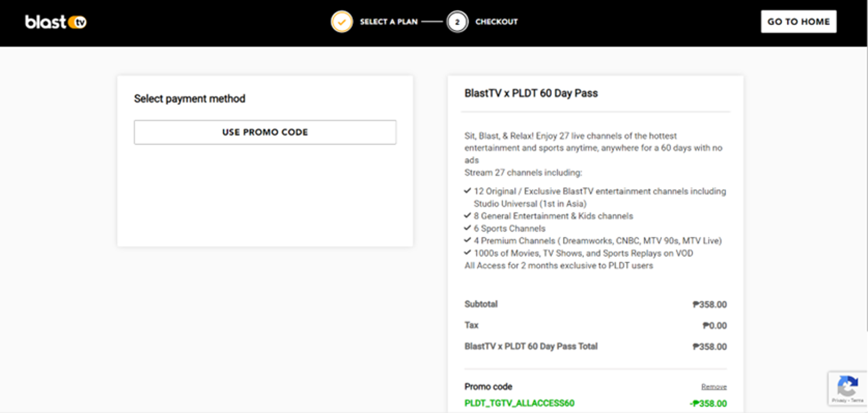Image resolution: width=868 pixels, height=413 pixels.
Task: Click the reCAPTCHA badge icon
Action: (847, 386)
